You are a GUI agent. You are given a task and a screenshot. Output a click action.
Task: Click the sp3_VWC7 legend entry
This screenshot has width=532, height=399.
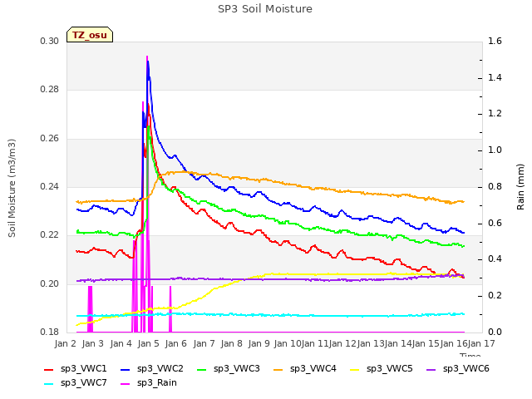pyautogui.click(x=76, y=383)
